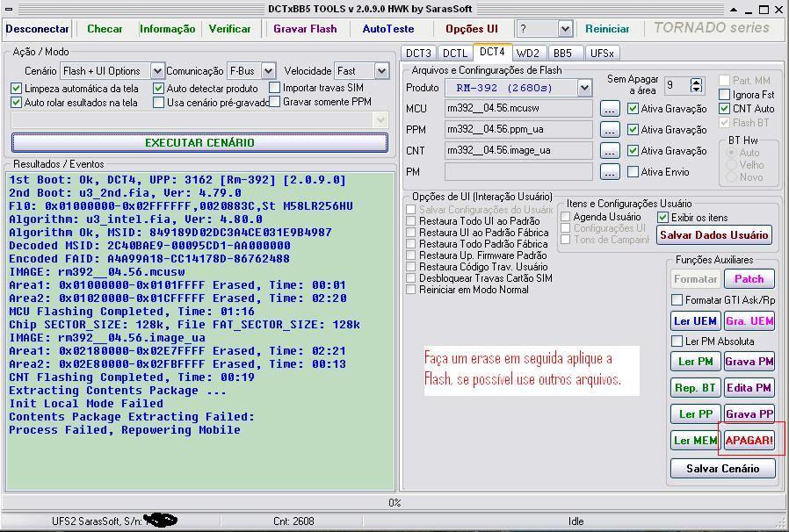Toggle Exibir os itens checkbox
789x532 pixels.
click(x=663, y=218)
